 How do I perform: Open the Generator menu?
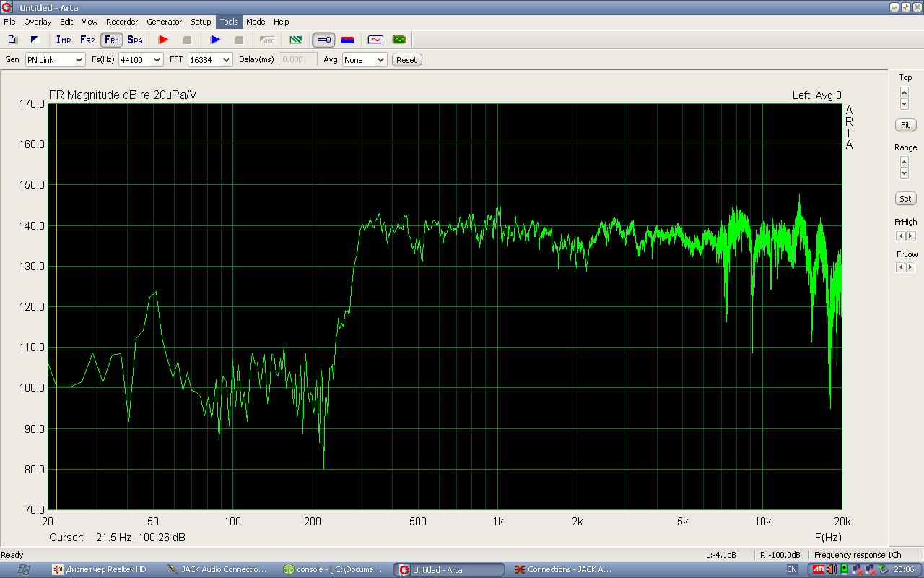click(164, 22)
